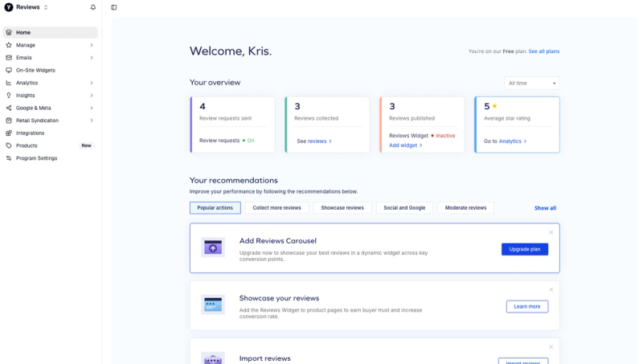Click the Emails envelope icon

pyautogui.click(x=9, y=58)
